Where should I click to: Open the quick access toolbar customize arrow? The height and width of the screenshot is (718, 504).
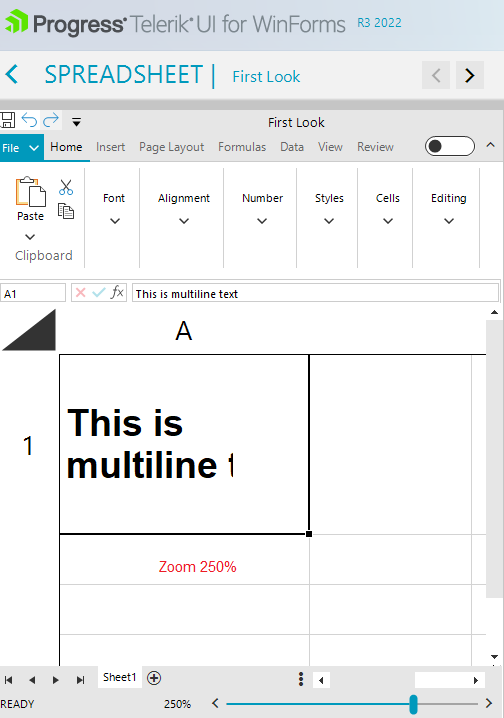[76, 122]
